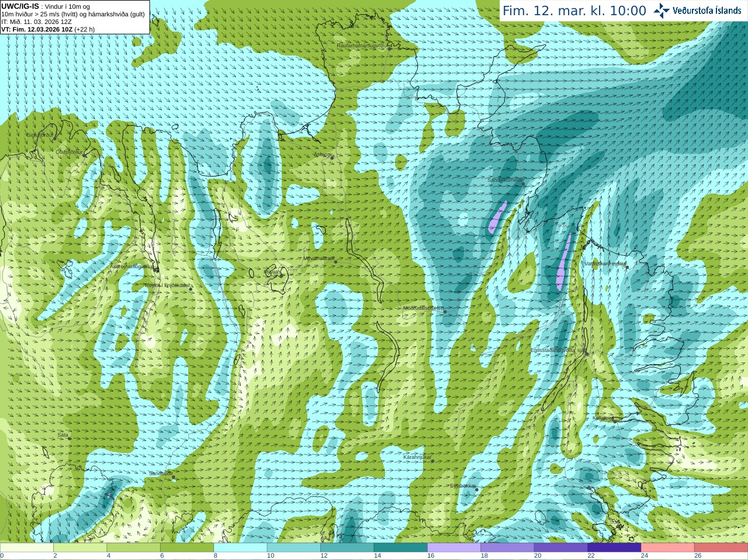Click the Sáta station label
This screenshot has height=560, width=748.
pyautogui.click(x=63, y=435)
